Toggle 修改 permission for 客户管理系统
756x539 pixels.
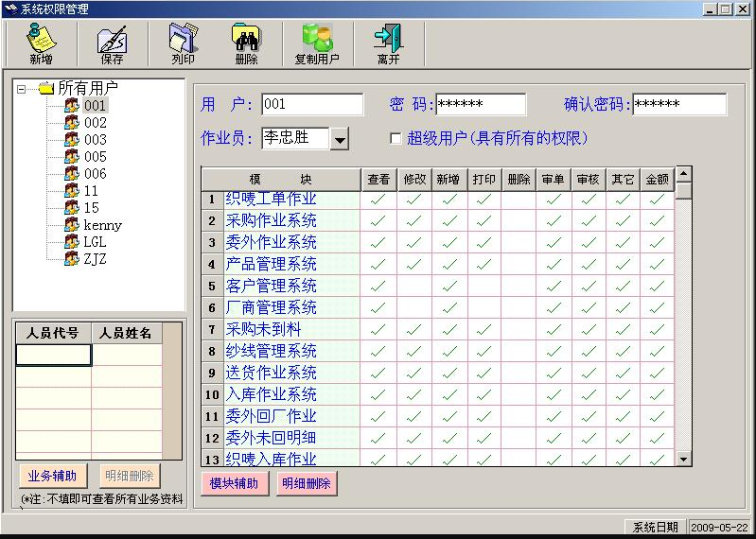point(414,286)
